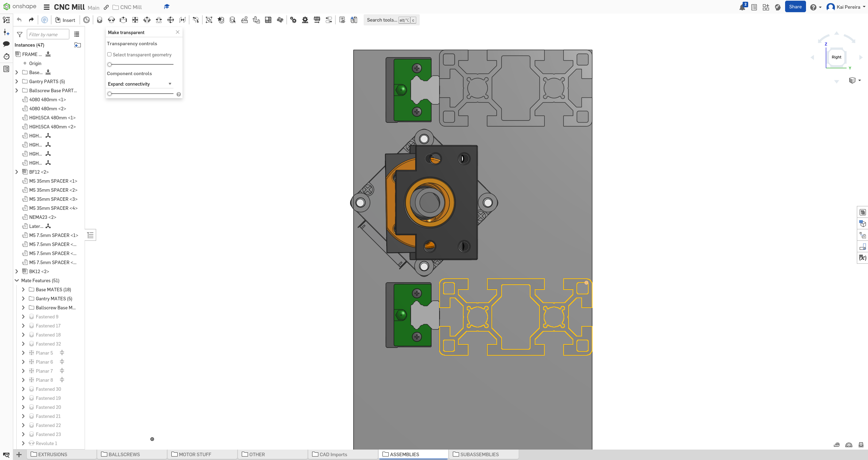Select the Fastened mate tool

[x=99, y=20]
